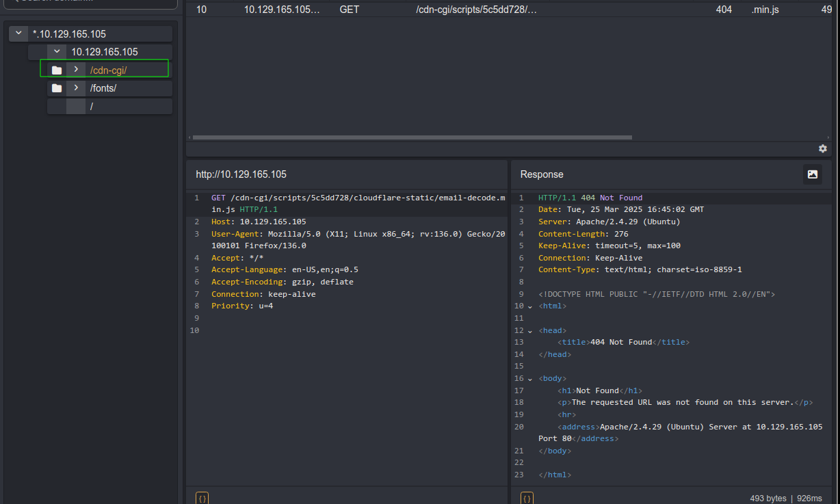Click the 926ms response time indicator
The image size is (840, 504).
pyautogui.click(x=809, y=499)
